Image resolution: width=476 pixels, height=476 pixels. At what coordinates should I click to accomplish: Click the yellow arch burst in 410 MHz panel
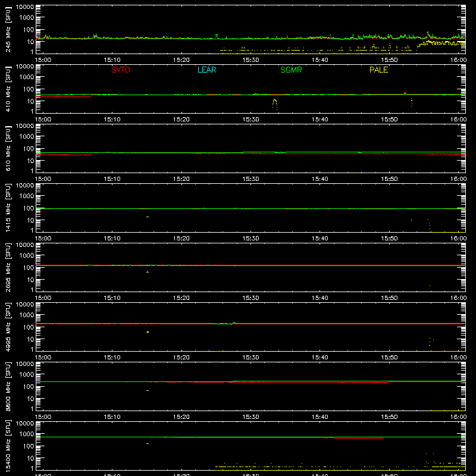click(x=275, y=104)
